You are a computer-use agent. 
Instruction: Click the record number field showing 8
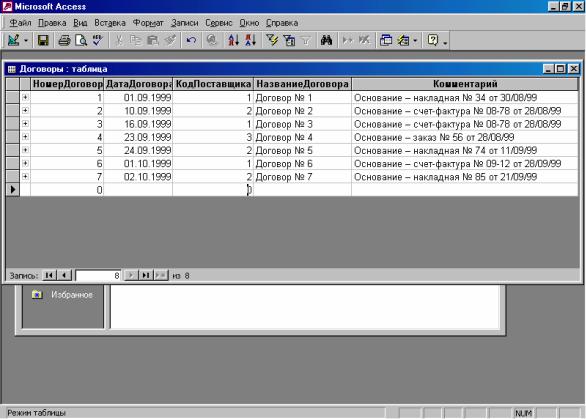pyautogui.click(x=98, y=276)
